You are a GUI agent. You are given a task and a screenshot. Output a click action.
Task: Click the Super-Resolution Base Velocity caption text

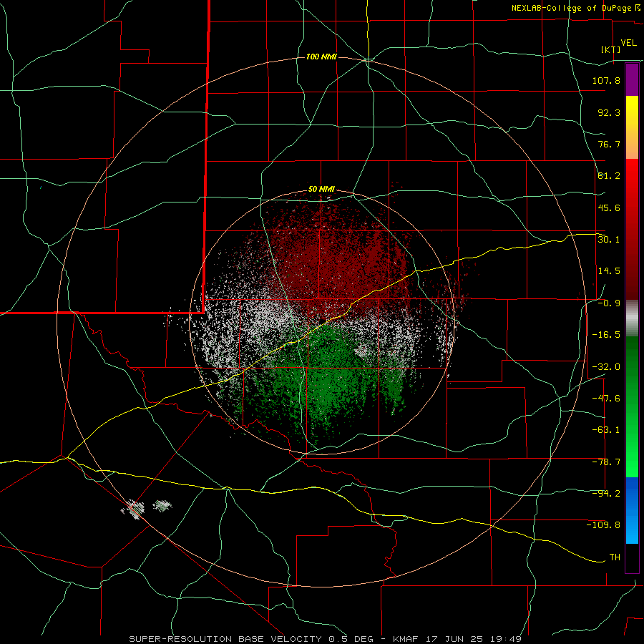326,639
